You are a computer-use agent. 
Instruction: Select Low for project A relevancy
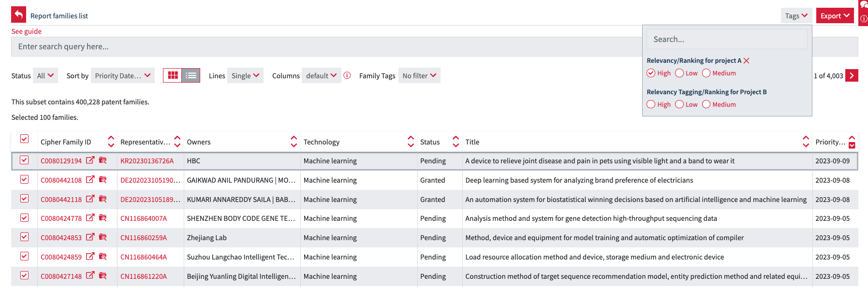[679, 73]
